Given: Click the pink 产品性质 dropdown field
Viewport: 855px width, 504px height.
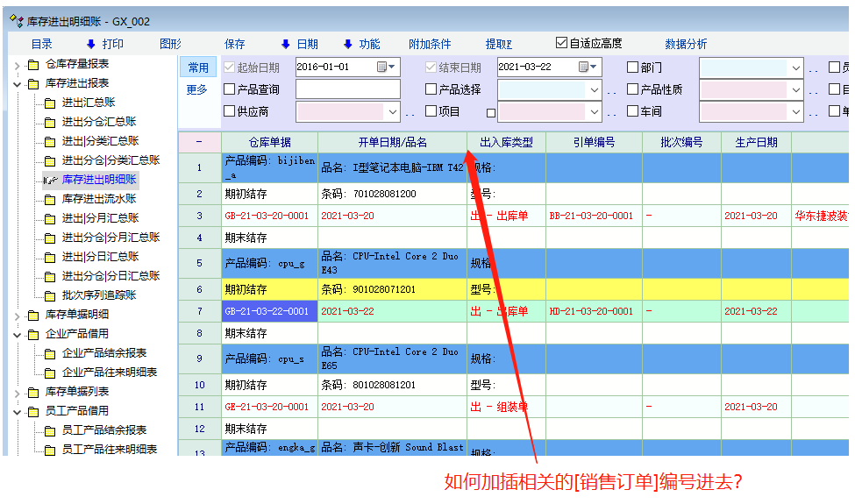Looking at the screenshot, I should (x=744, y=89).
